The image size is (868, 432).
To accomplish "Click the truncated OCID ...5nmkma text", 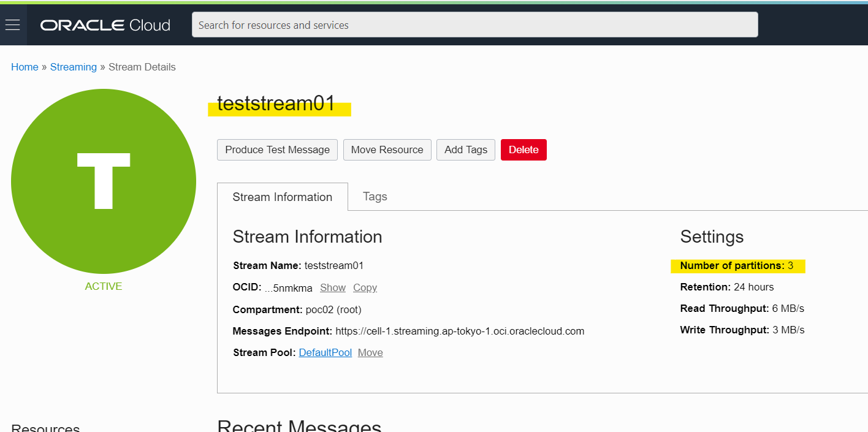I will point(289,287).
